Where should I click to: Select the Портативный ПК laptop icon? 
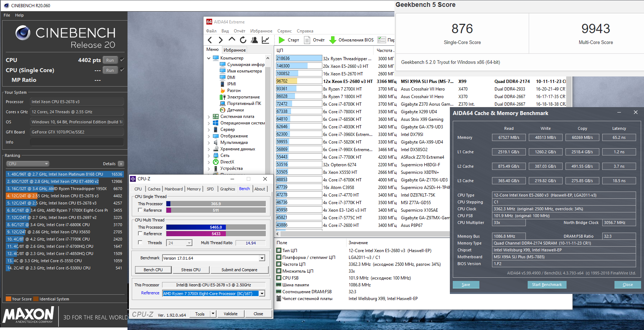pos(223,104)
